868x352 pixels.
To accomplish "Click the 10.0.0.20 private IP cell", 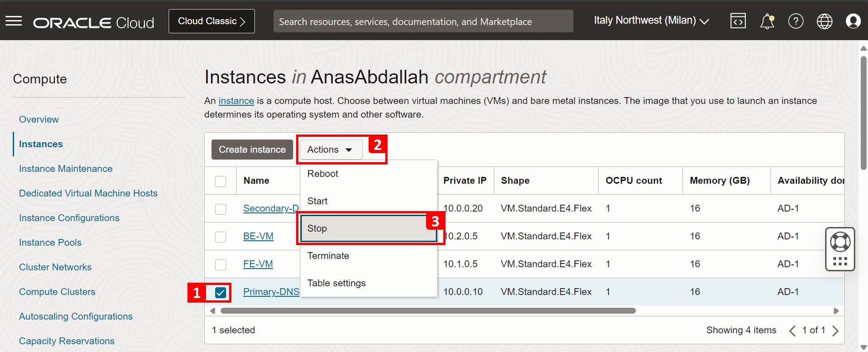I will [x=463, y=208].
